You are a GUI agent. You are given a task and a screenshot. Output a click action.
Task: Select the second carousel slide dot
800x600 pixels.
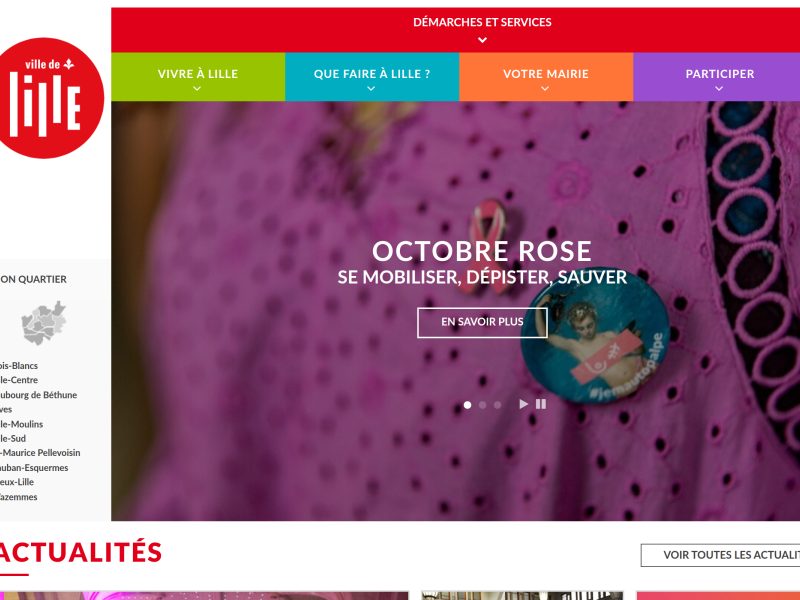click(x=482, y=405)
